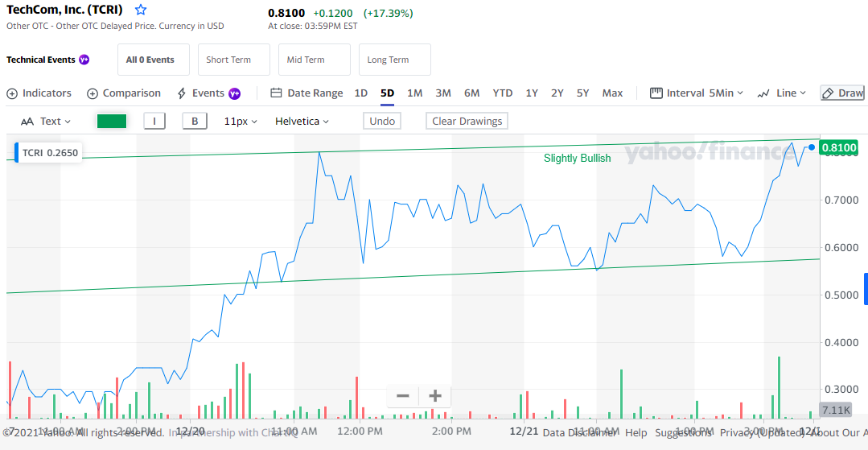Click the Text tool AA icon

click(27, 122)
